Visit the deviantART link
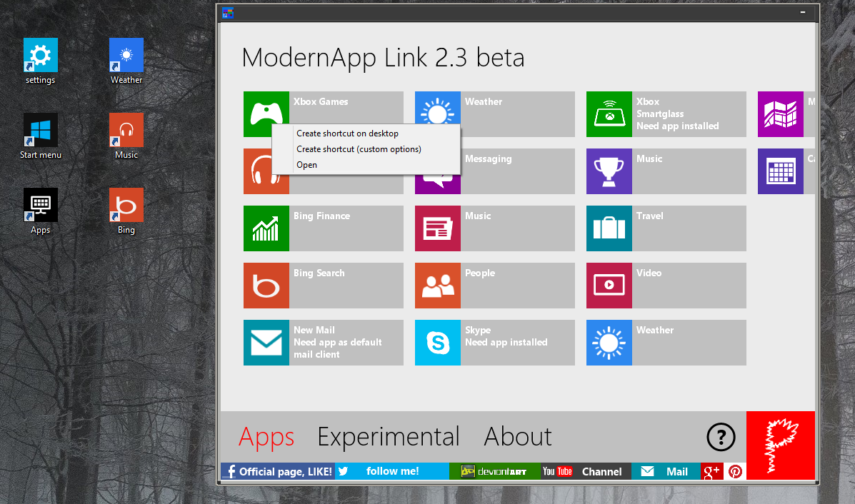 pos(494,471)
